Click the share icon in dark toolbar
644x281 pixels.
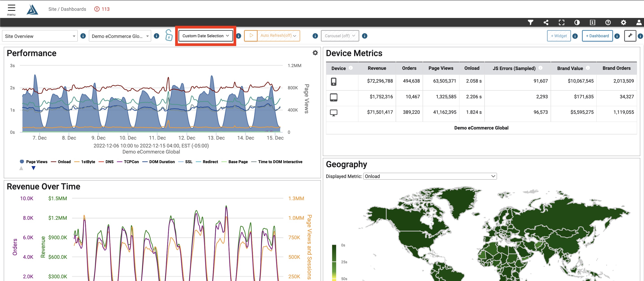[546, 22]
